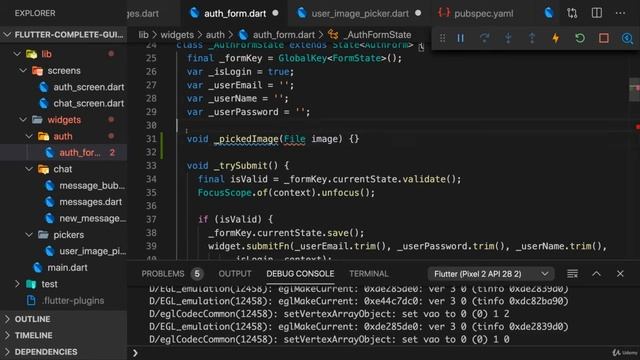Click the auth breadcrumb segment
Screen dimensions: 640x360
215,35
